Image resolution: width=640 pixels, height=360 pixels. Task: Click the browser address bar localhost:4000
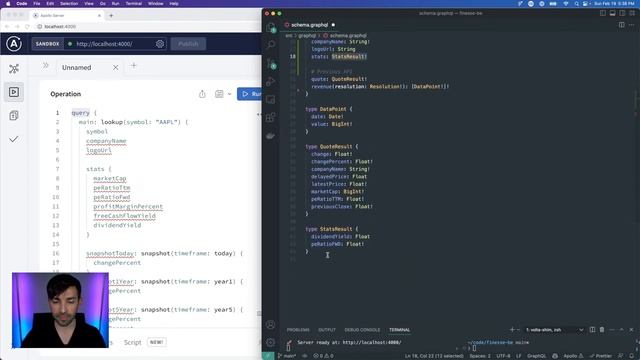(60, 27)
